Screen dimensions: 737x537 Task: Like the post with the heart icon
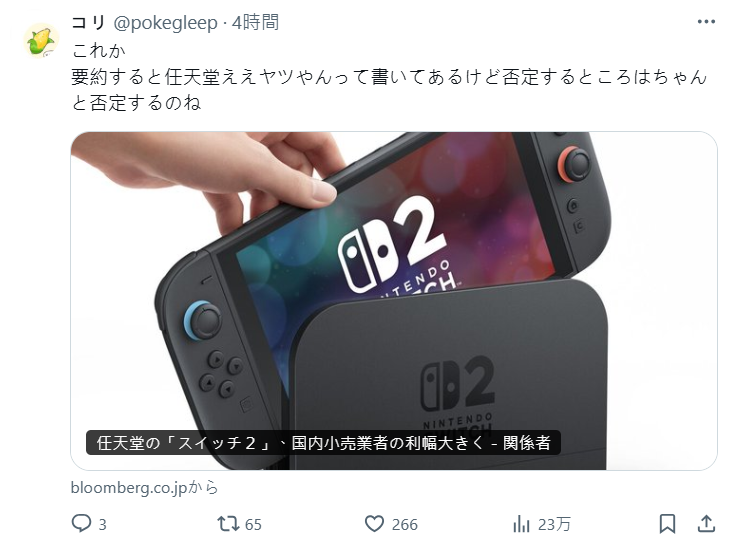pyautogui.click(x=375, y=523)
